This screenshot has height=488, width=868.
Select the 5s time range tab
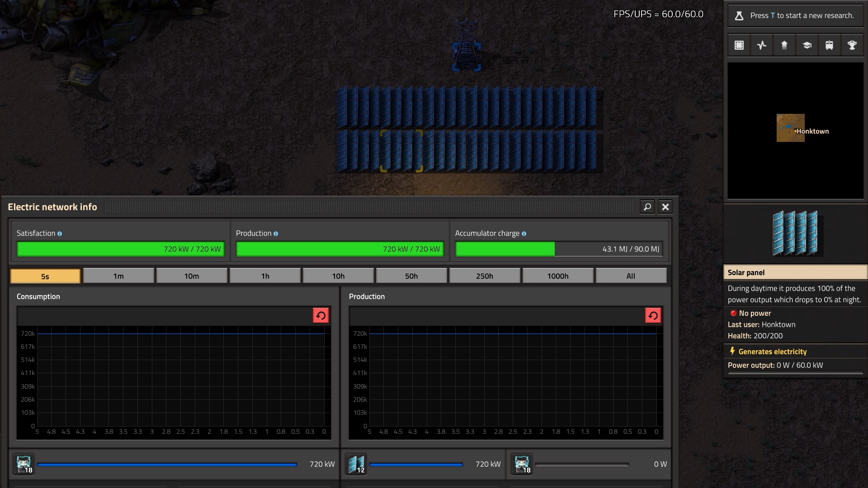[45, 276]
